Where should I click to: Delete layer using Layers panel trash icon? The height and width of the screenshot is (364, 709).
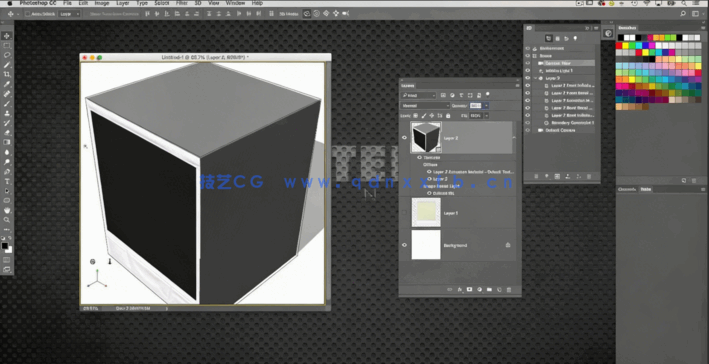[x=509, y=289]
